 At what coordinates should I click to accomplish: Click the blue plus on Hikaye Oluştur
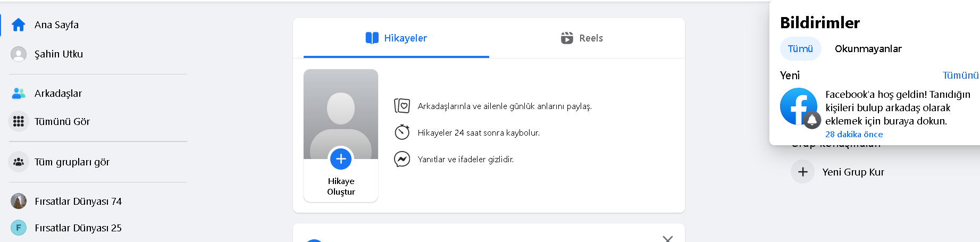(x=341, y=158)
